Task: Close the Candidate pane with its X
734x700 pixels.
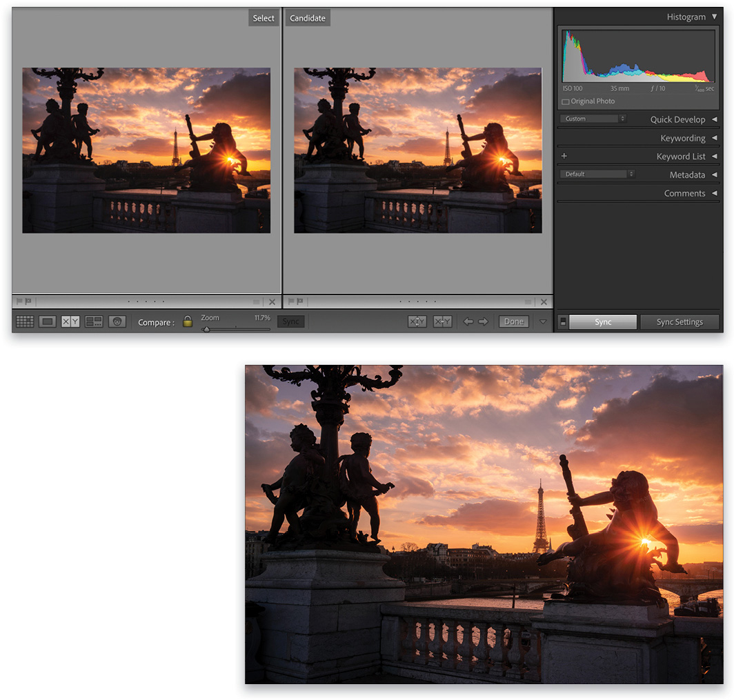Action: pyautogui.click(x=544, y=301)
